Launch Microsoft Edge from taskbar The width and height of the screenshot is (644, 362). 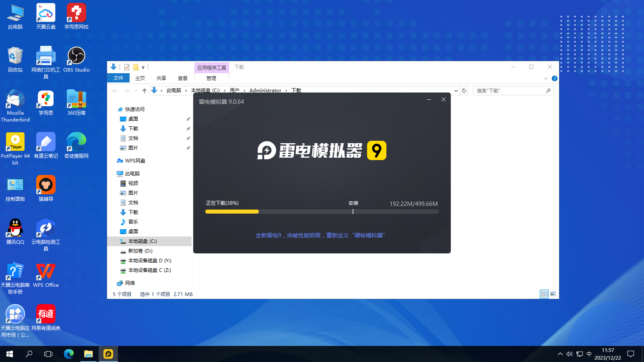pos(69,354)
